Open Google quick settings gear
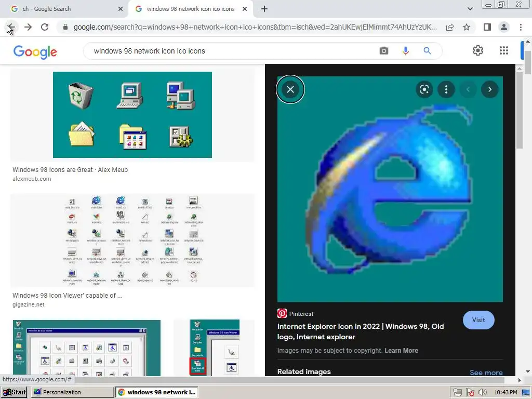Viewport: 532px width, 399px height. (478, 50)
